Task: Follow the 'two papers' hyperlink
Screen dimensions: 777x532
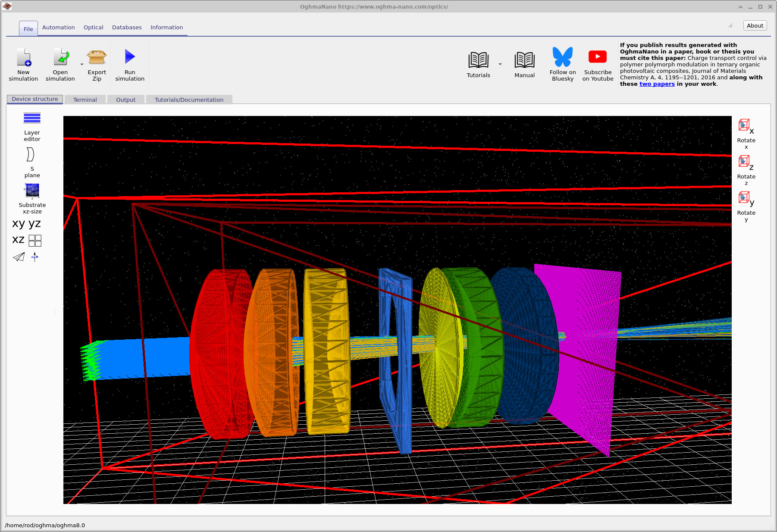Action: pyautogui.click(x=657, y=84)
